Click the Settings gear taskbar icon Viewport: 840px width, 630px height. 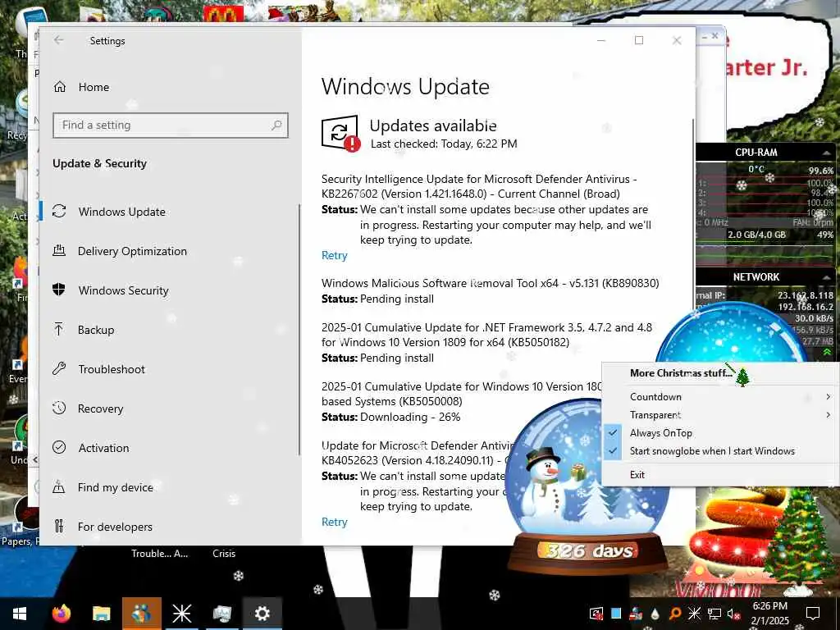coord(262,614)
